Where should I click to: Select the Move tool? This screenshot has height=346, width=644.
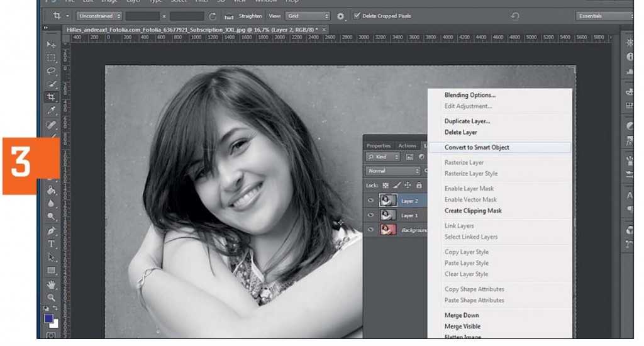pyautogui.click(x=52, y=45)
